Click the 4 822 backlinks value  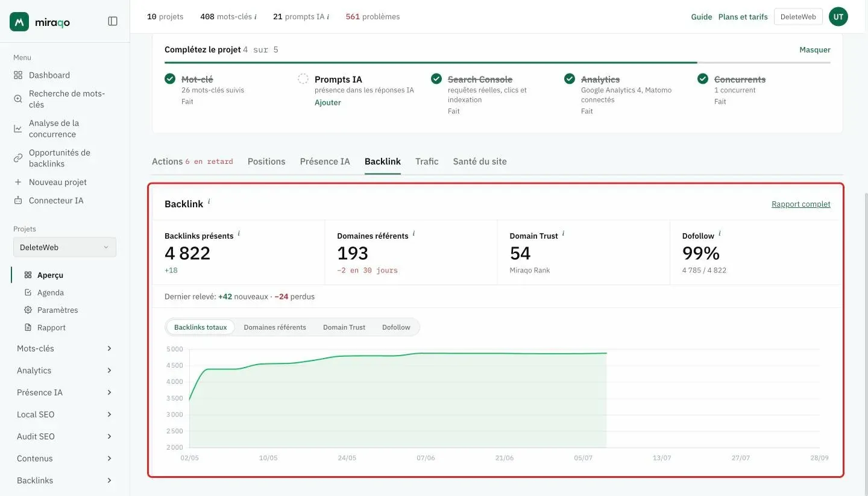(187, 253)
